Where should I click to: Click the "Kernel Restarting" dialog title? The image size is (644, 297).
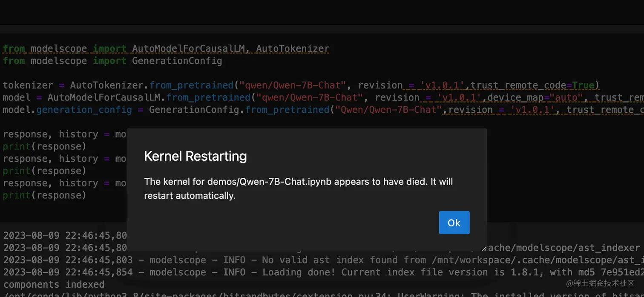195,156
